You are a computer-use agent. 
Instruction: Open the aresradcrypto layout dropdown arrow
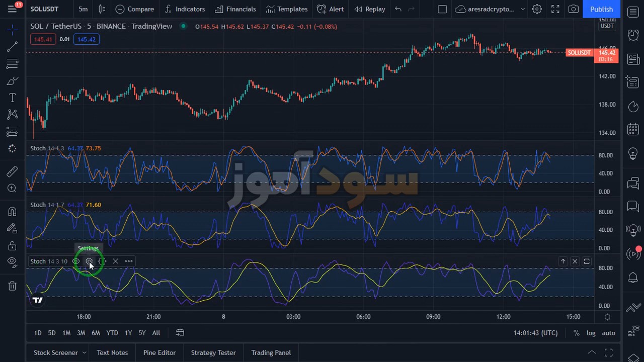tap(523, 9)
